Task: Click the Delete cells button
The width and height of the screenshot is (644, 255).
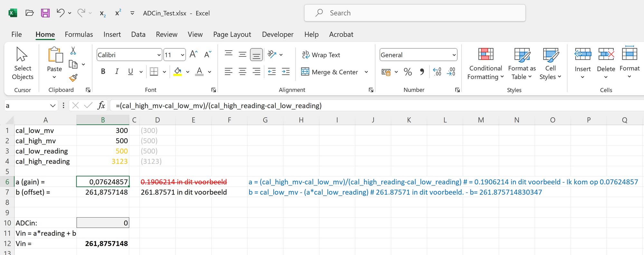Action: (x=606, y=64)
